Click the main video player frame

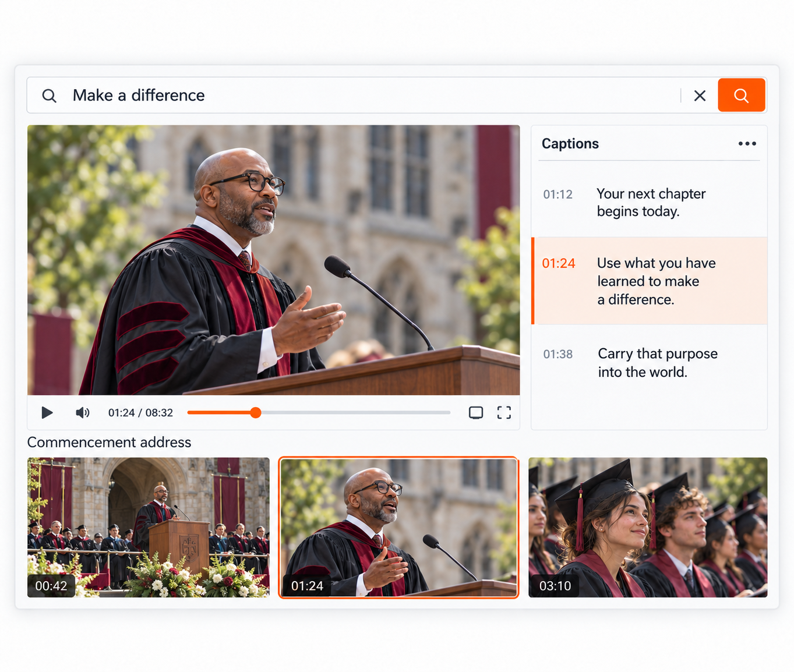tap(273, 260)
